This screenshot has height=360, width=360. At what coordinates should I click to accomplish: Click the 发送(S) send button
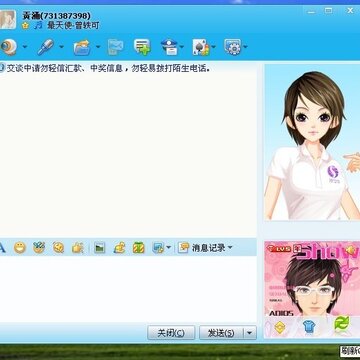click(221, 333)
